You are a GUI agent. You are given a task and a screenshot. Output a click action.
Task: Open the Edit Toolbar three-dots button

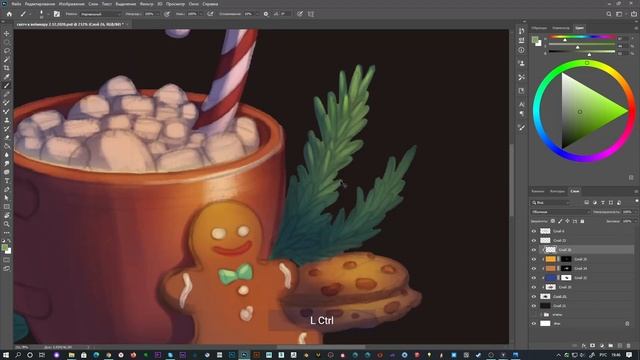[x=7, y=233]
